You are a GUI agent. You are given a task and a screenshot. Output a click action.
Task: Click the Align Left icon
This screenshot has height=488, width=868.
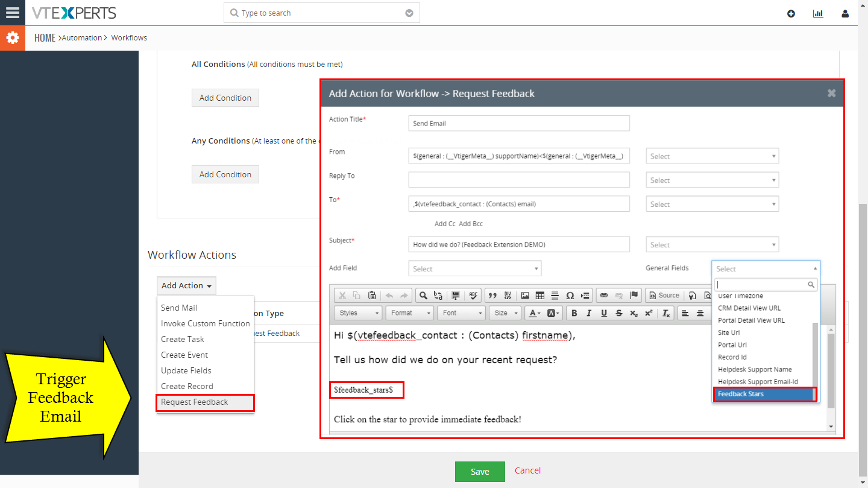pos(685,313)
